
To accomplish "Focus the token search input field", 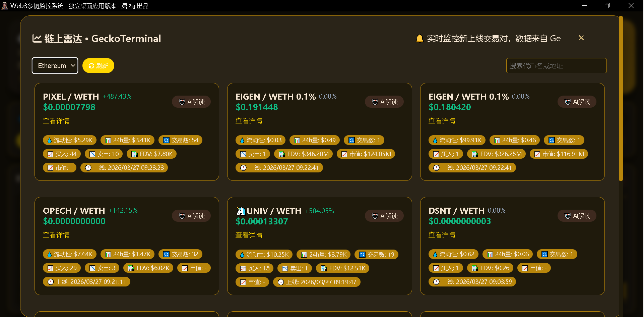I will (x=556, y=66).
